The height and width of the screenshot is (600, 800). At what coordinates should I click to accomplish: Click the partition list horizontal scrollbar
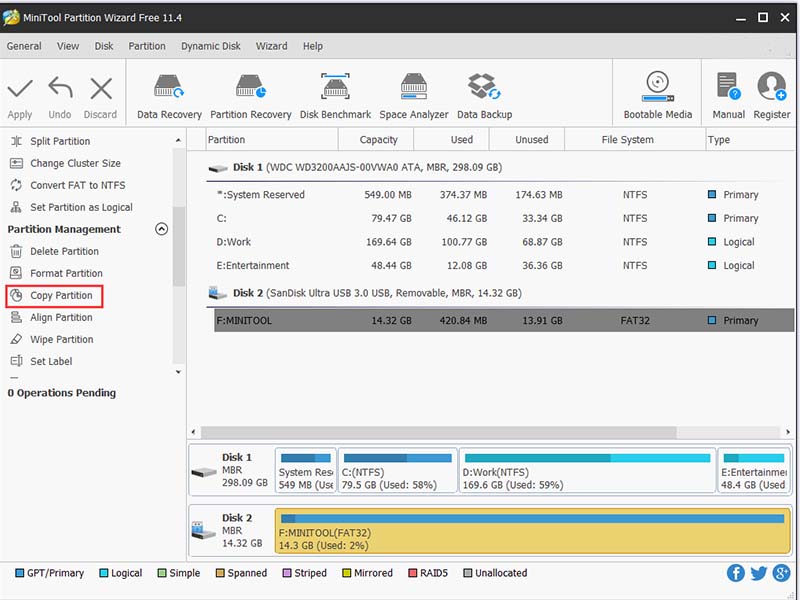[439, 432]
